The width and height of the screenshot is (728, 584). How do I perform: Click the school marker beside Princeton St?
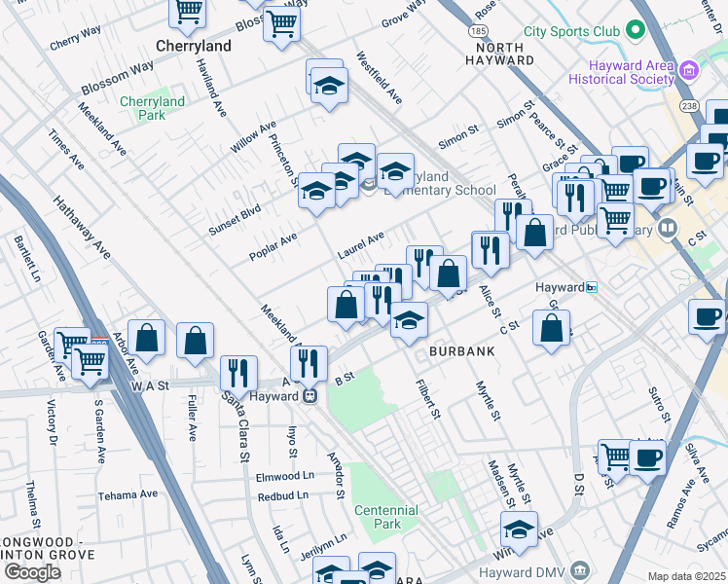tap(316, 195)
